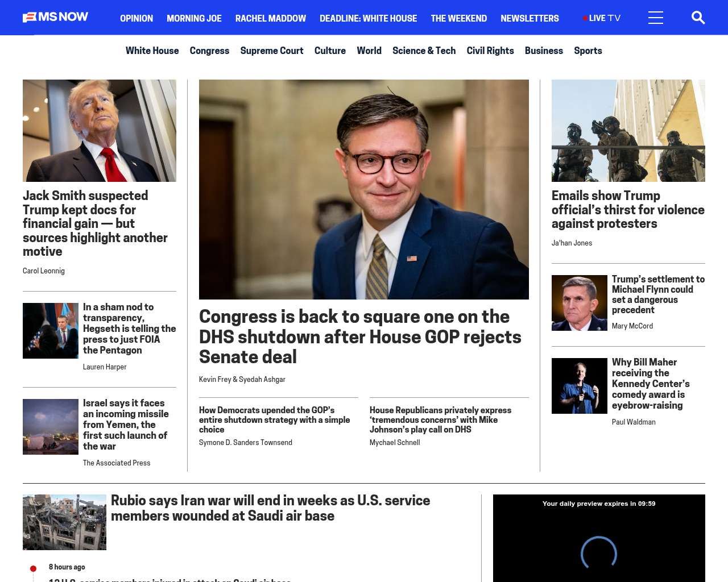Select the Culture topic
Image resolution: width=728 pixels, height=582 pixels.
[330, 51]
